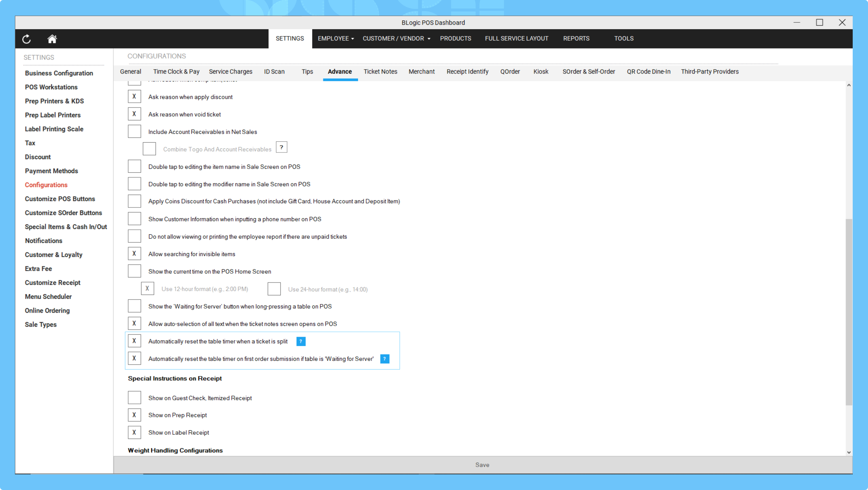The image size is (868, 490).
Task: Toggle Allow searching for invisible items
Action: tap(134, 254)
